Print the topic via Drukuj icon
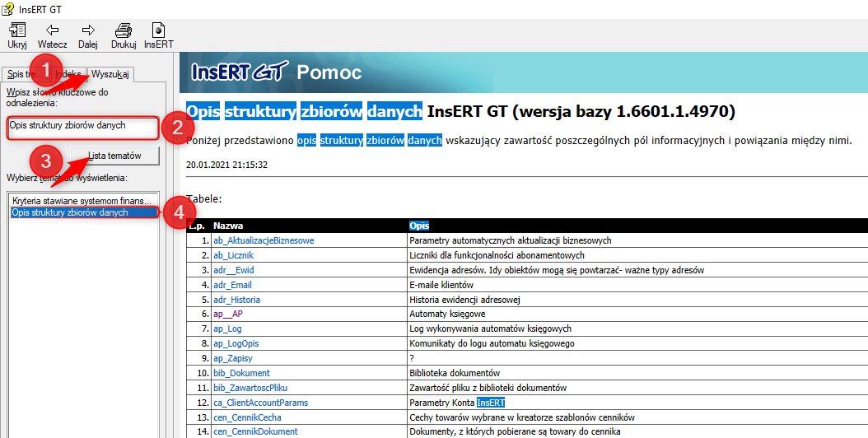Screen dimensions: 868x438 [x=124, y=30]
